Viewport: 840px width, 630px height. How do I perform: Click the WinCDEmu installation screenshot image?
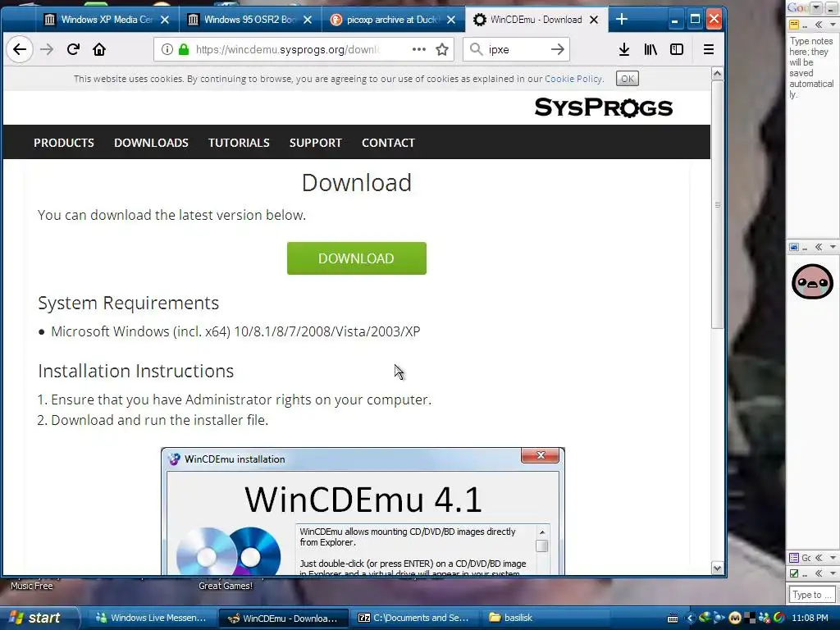pyautogui.click(x=363, y=511)
